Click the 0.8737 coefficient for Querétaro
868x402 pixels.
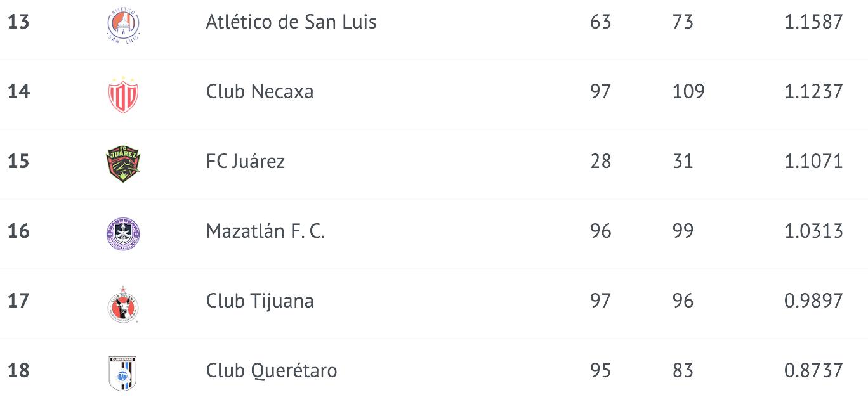click(813, 370)
